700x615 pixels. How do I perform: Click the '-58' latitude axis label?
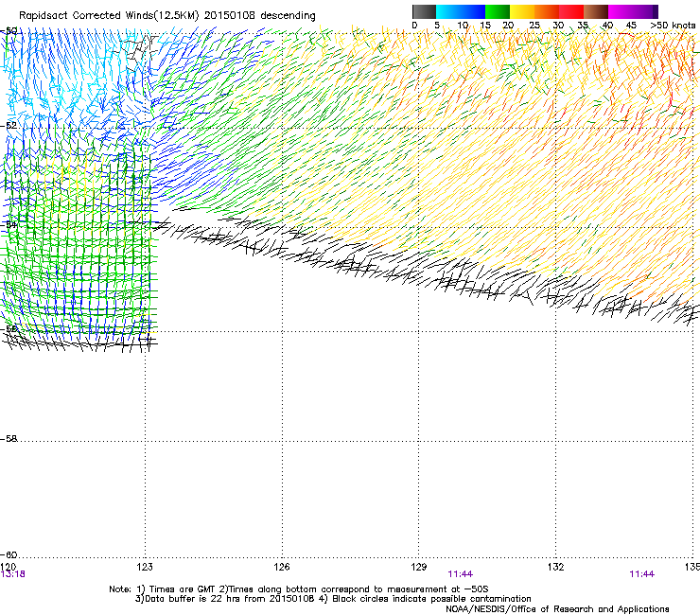point(9,439)
